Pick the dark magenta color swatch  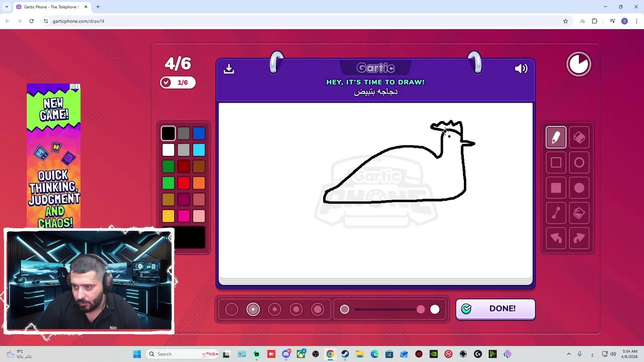point(184,200)
